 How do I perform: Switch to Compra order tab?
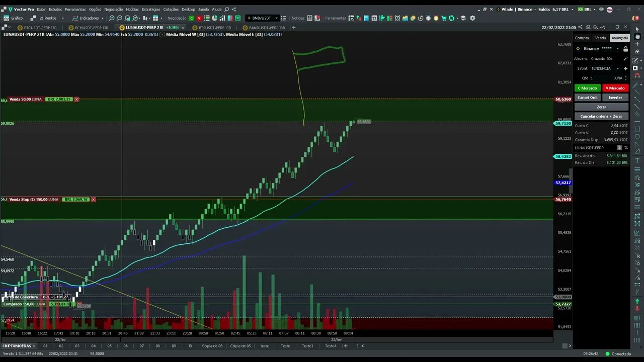582,38
